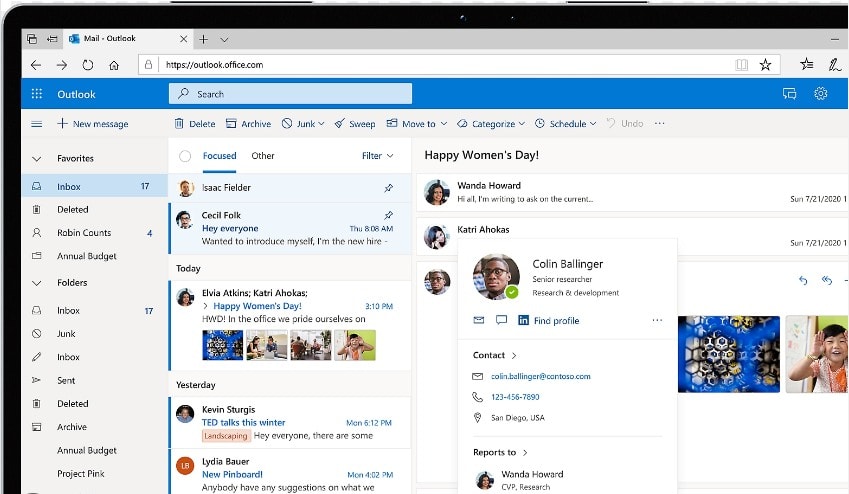The image size is (849, 494).
Task: Delete the selected message
Action: (195, 124)
